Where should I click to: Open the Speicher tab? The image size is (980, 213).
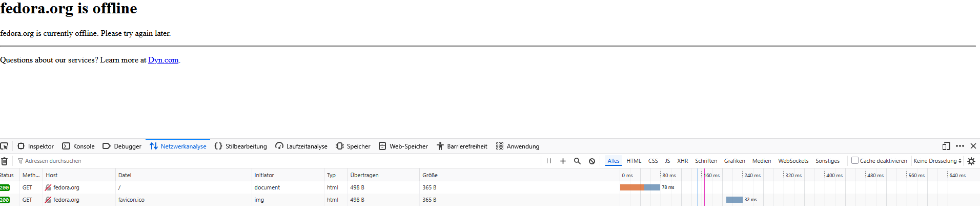(x=353, y=146)
